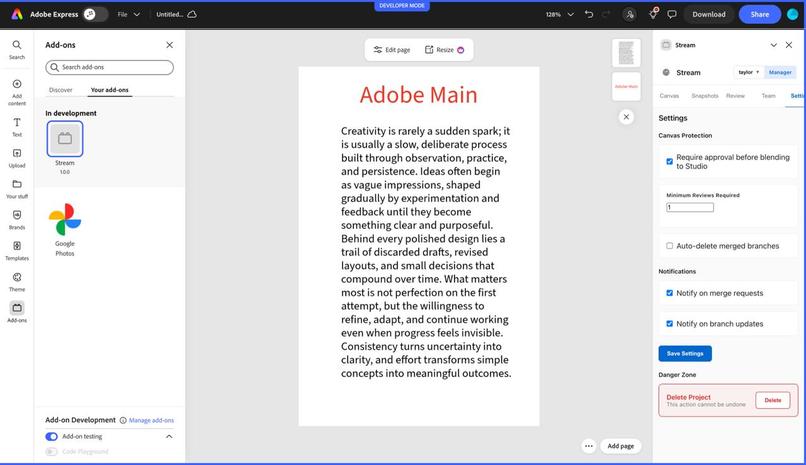806x465 pixels.
Task: Click the invite collaborators icon
Action: pos(630,14)
